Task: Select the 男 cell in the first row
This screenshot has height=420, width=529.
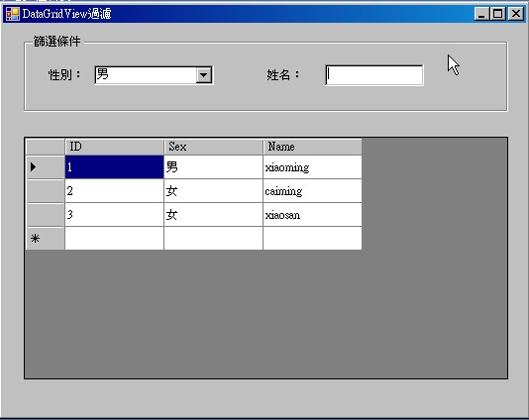Action: click(213, 167)
